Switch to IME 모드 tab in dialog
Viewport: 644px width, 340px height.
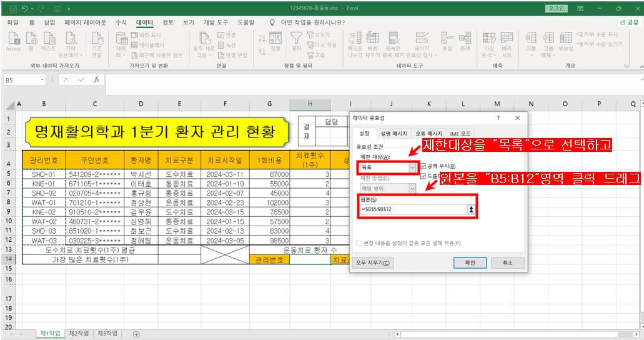[460, 133]
